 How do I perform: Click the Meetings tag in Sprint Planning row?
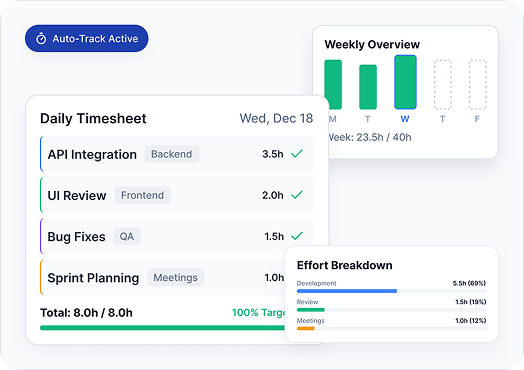click(x=176, y=277)
